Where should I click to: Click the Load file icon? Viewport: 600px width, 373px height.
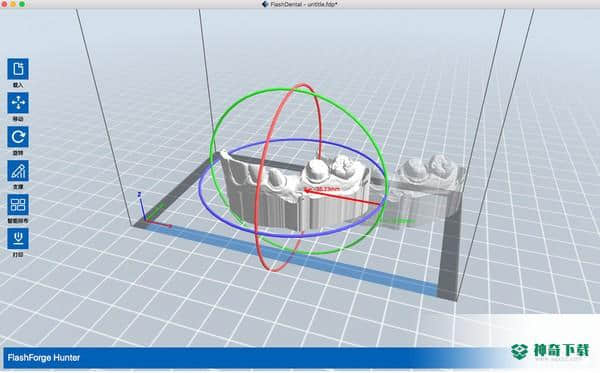point(18,69)
